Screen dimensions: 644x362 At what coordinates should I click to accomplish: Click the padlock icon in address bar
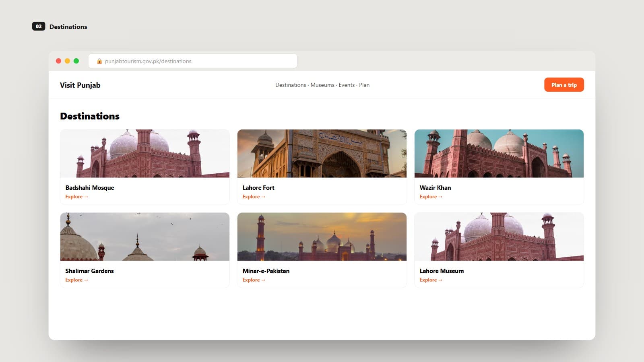click(99, 61)
